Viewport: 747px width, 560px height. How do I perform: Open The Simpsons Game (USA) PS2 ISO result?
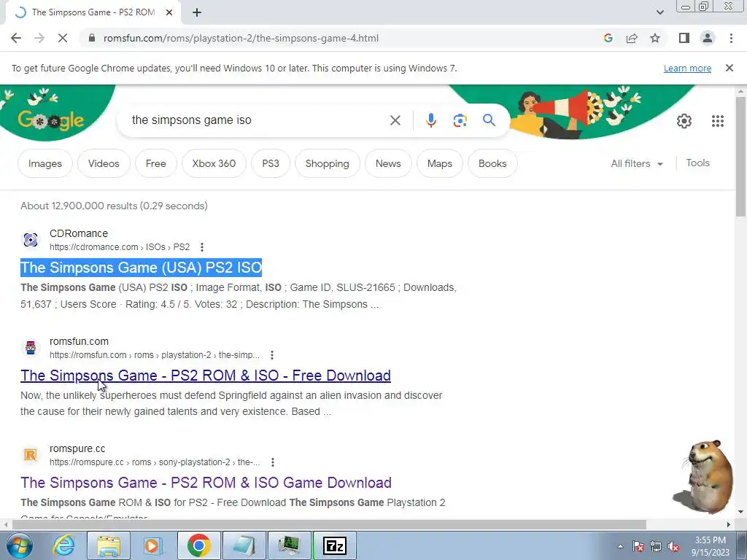coord(141,267)
